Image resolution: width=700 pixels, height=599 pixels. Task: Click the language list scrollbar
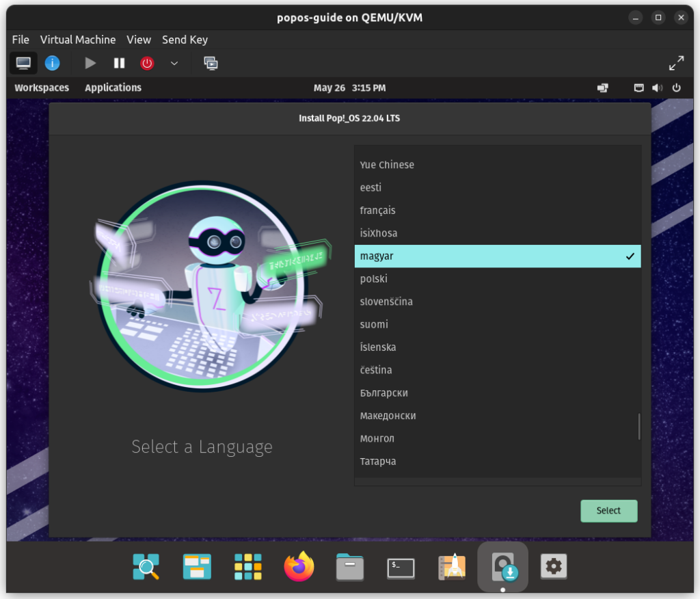[639, 427]
